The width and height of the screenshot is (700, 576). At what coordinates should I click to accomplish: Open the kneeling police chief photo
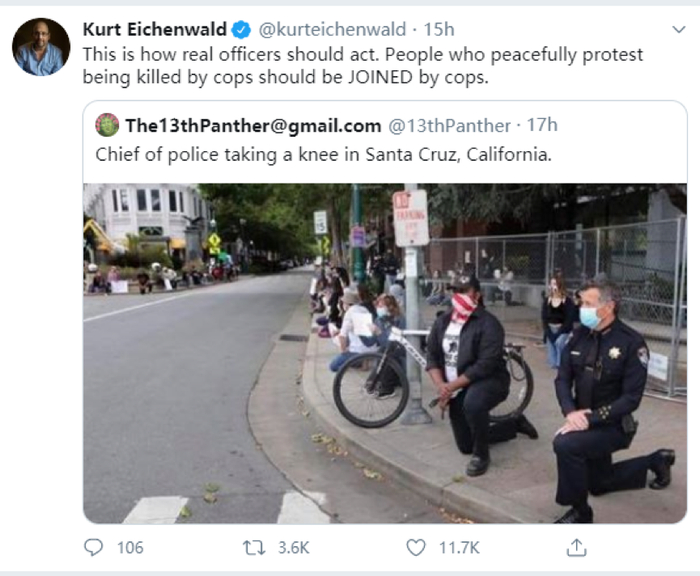pyautogui.click(x=384, y=353)
